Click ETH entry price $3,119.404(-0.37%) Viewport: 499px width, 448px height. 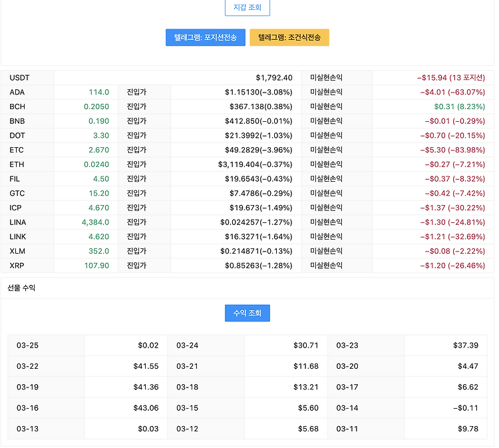255,164
